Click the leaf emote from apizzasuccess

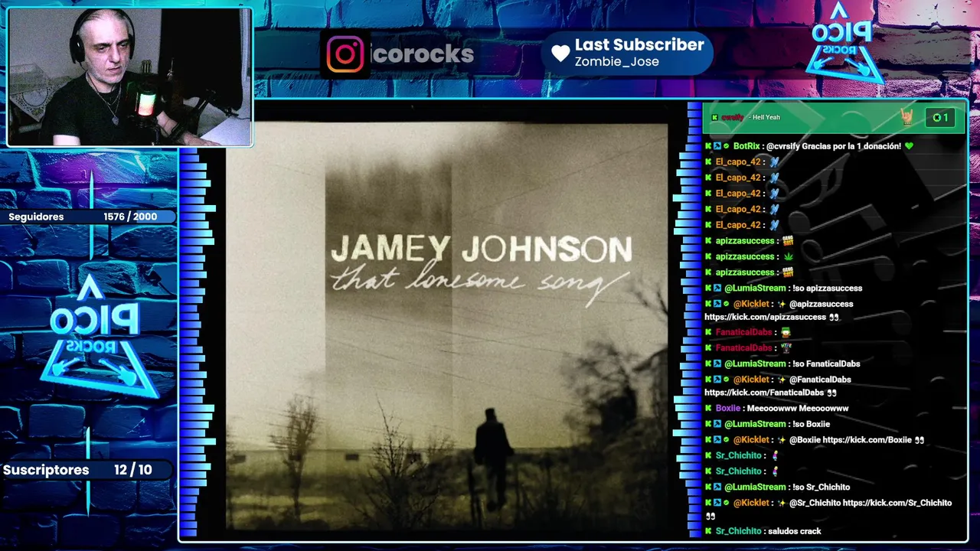coord(787,256)
